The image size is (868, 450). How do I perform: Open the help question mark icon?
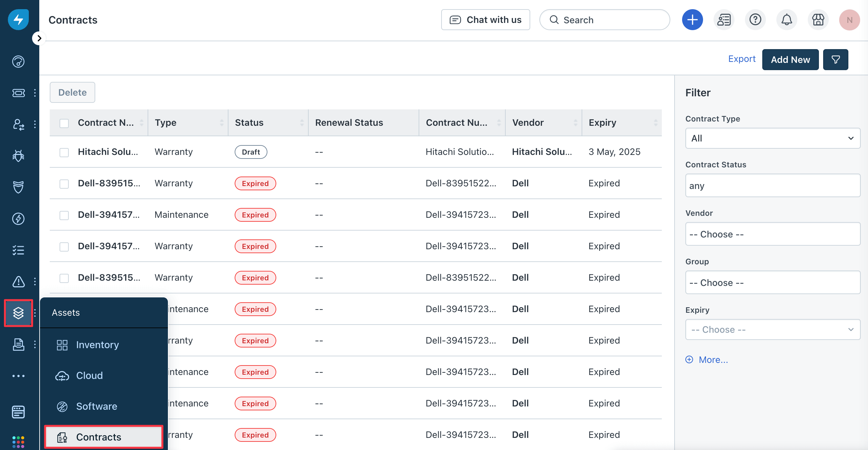pos(755,20)
